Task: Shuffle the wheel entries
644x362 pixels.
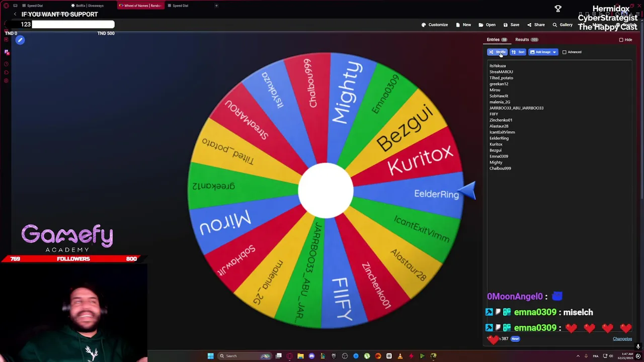Action: 497,52
